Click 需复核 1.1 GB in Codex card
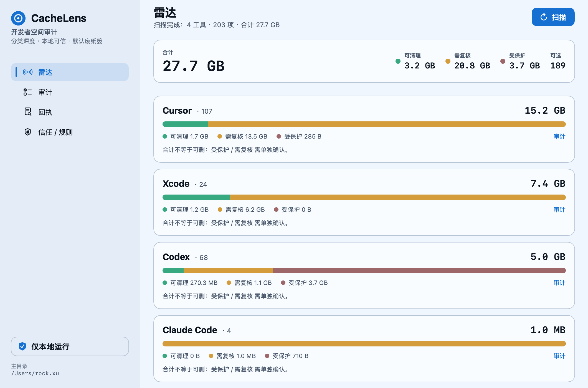This screenshot has width=588, height=388. [253, 283]
